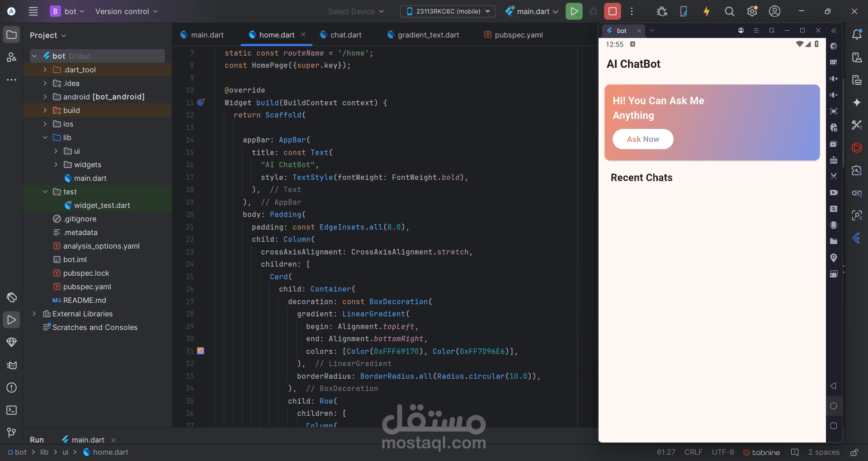868x461 pixels.
Task: Toggle the read-only lock icon in status bar
Action: 854,452
